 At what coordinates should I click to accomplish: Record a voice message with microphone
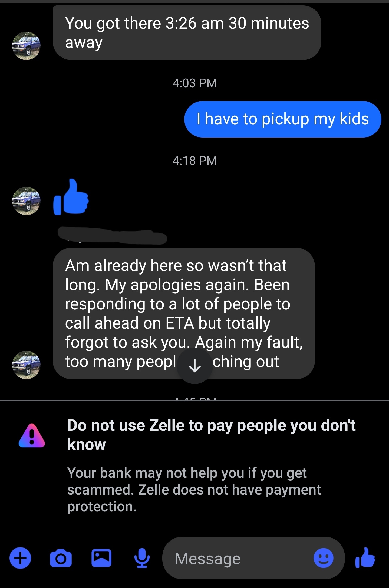(142, 558)
